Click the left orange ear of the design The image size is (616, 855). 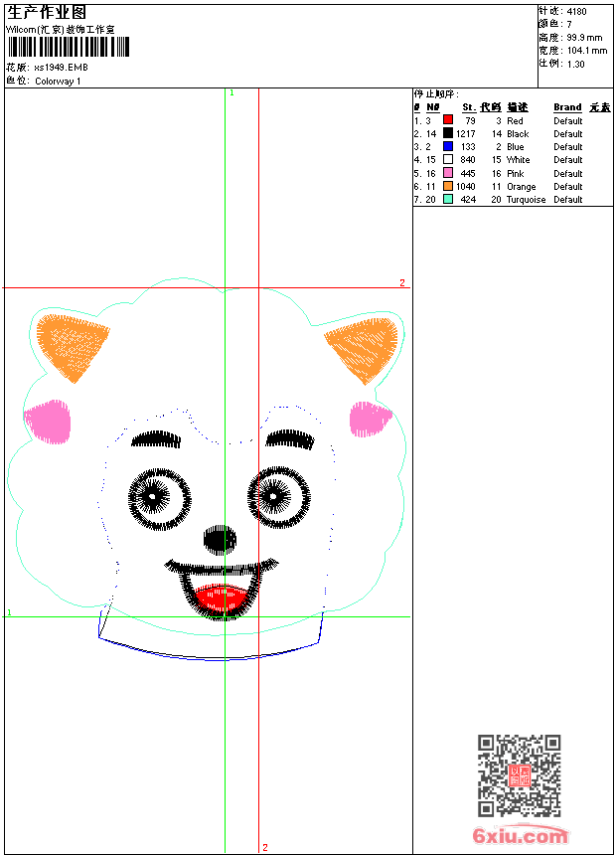71,345
